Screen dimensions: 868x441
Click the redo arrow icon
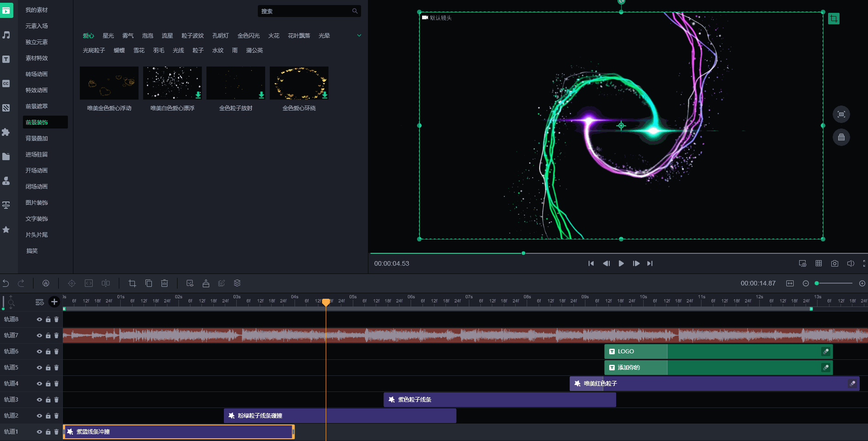(x=21, y=283)
